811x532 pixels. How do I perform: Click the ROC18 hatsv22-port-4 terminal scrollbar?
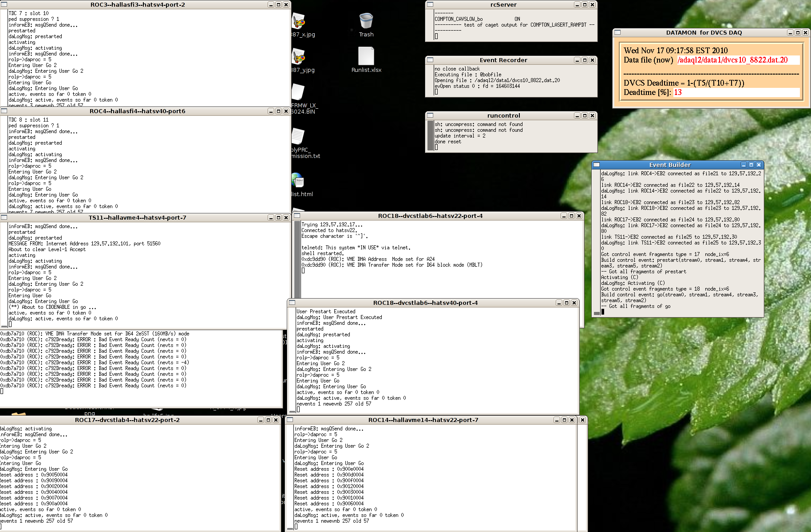coord(297,260)
